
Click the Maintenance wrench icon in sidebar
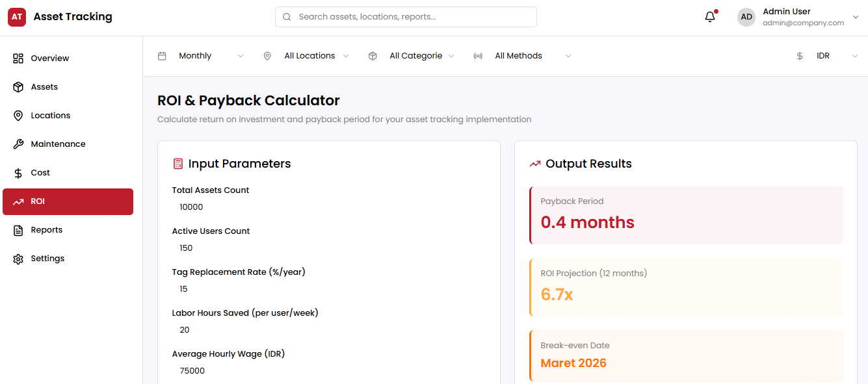pos(18,144)
